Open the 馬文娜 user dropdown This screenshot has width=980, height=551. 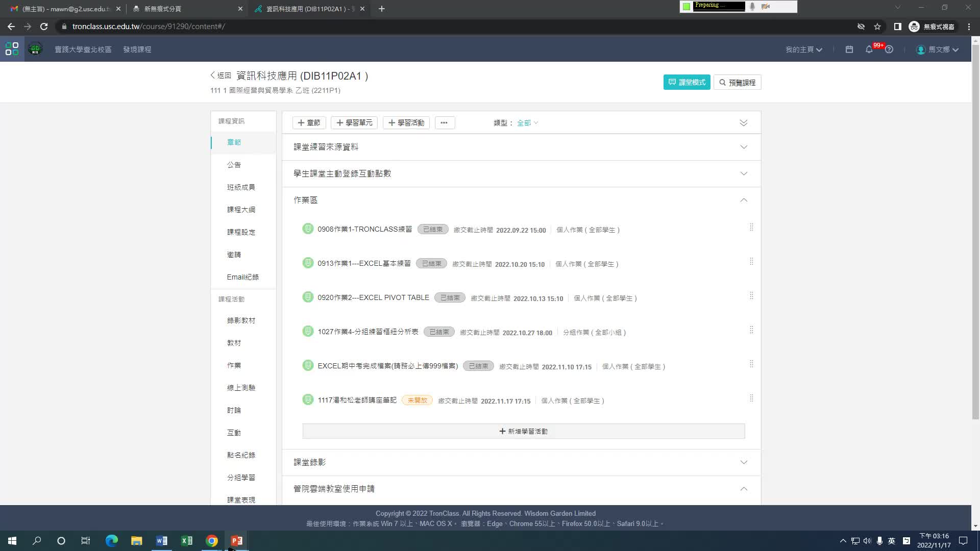point(943,49)
